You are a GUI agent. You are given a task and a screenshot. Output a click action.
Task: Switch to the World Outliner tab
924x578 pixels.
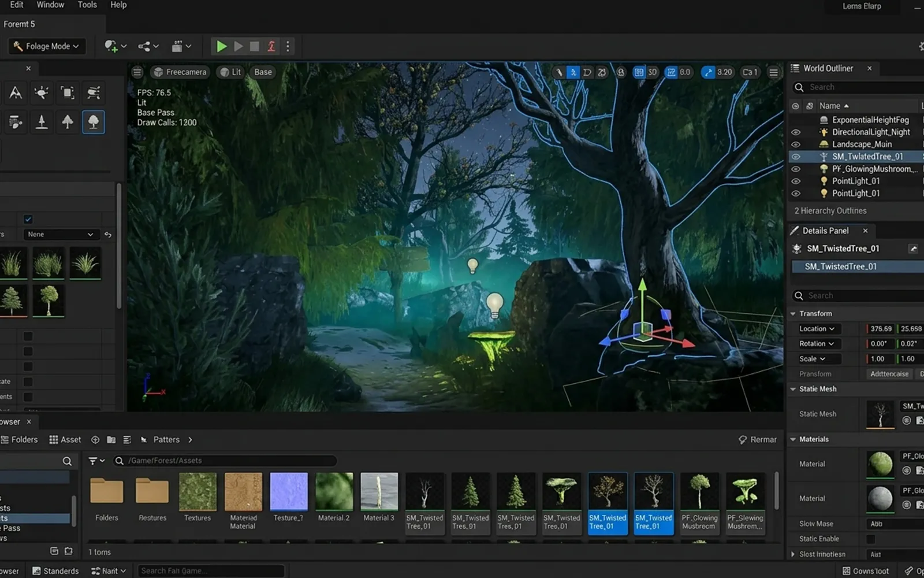pyautogui.click(x=828, y=68)
